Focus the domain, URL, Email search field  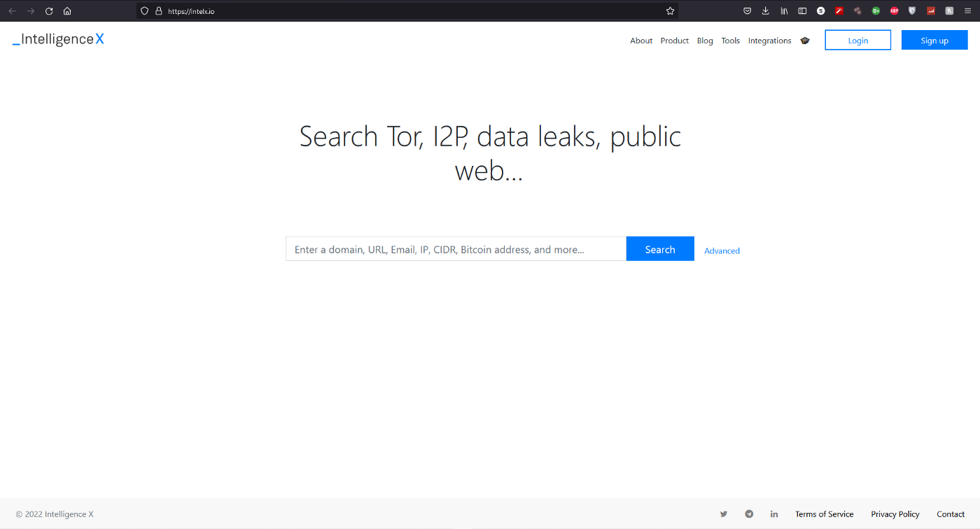456,249
